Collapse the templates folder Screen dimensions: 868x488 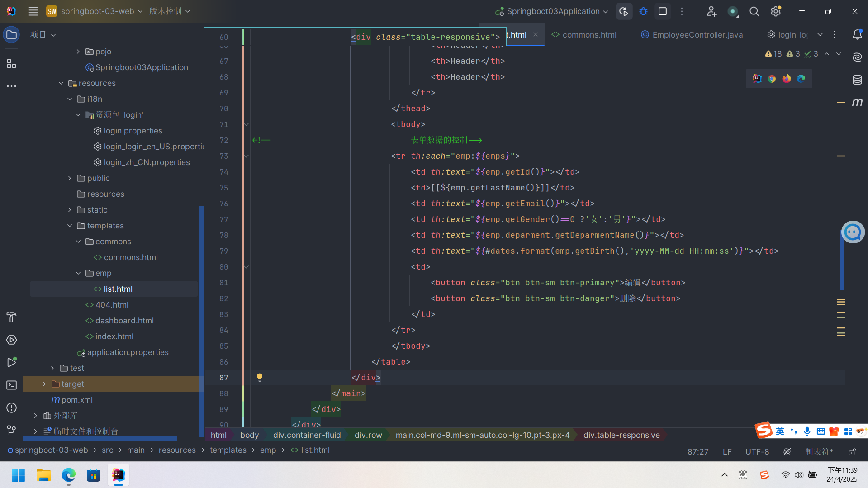(x=70, y=226)
